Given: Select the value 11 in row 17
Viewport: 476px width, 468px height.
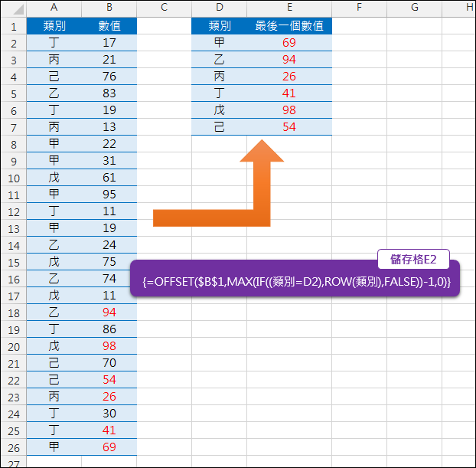Looking at the screenshot, I should click(x=109, y=296).
